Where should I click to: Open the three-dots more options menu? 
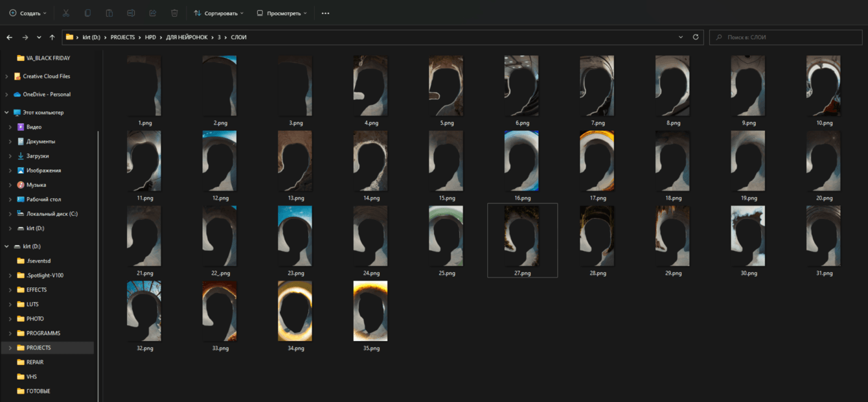point(325,13)
